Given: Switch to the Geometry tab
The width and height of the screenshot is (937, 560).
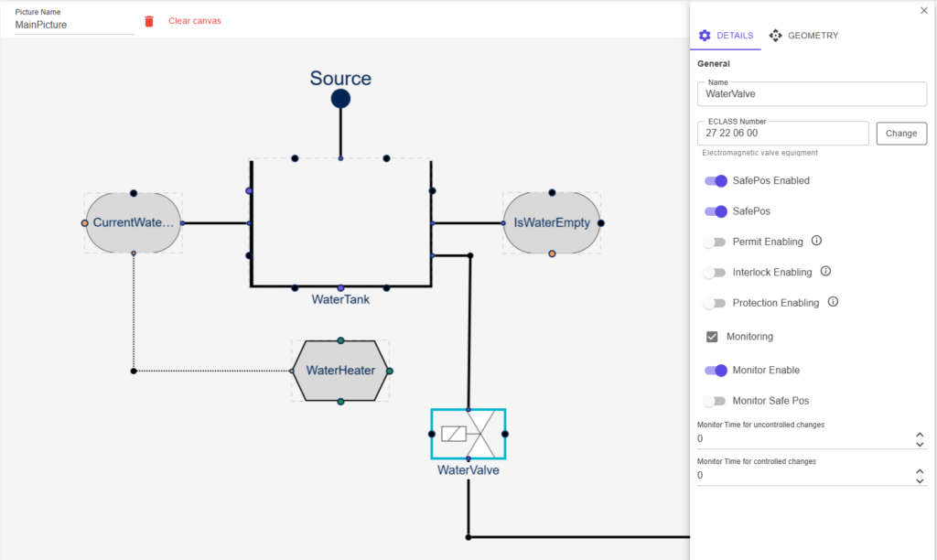Looking at the screenshot, I should coord(803,36).
